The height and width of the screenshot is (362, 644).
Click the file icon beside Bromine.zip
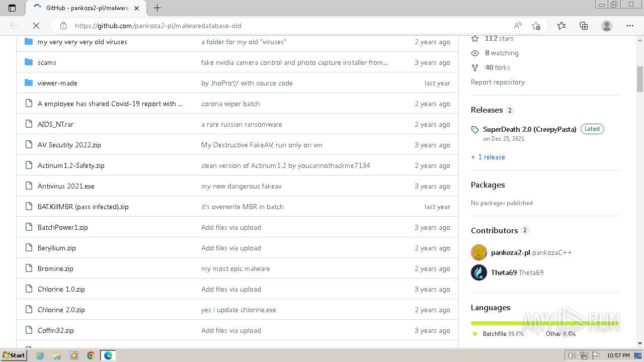(29, 268)
